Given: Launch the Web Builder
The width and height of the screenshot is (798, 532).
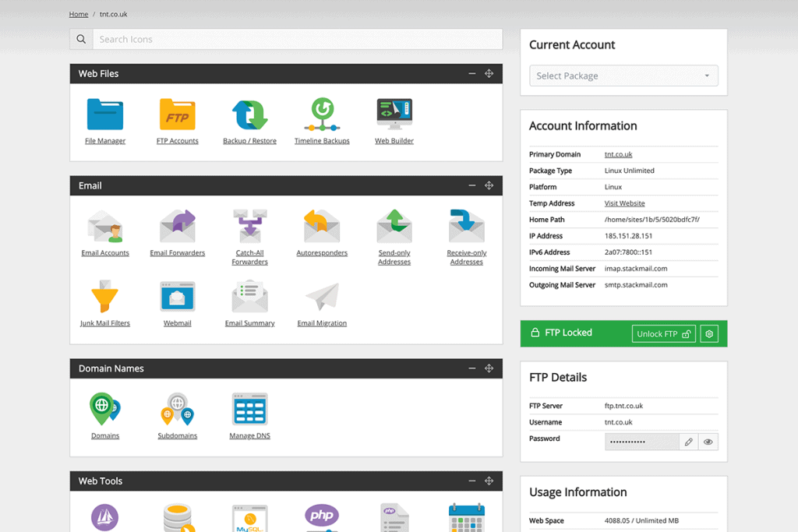Looking at the screenshot, I should [394, 117].
